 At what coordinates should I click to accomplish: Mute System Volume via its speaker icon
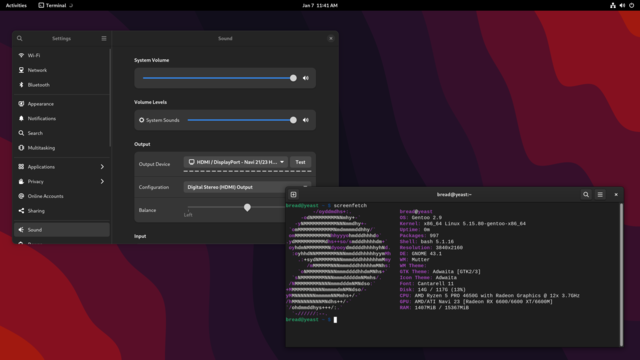pos(306,78)
